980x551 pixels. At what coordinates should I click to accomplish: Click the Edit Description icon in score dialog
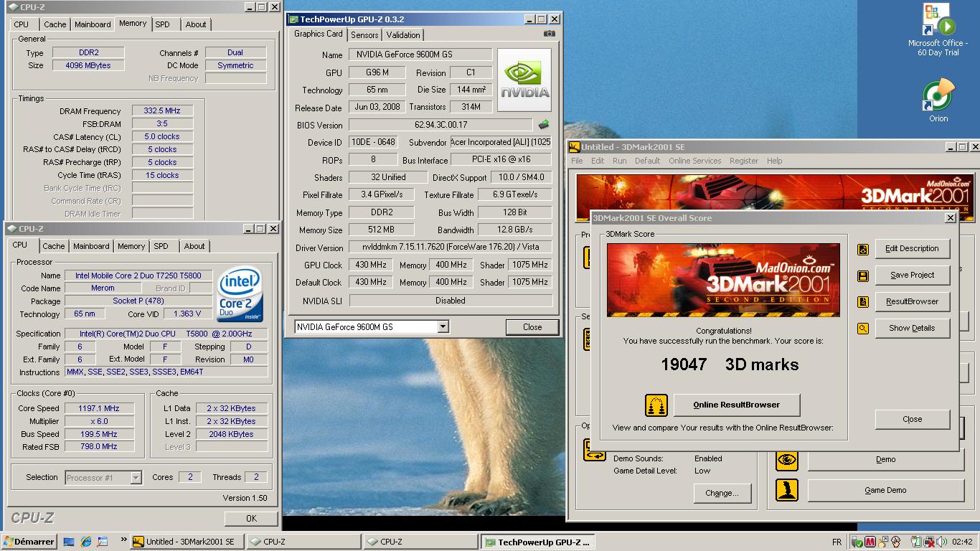pyautogui.click(x=863, y=249)
